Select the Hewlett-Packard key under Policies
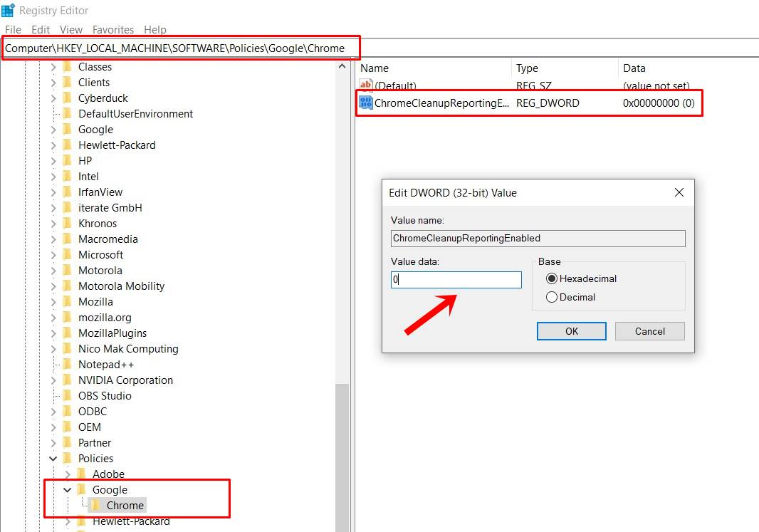 [x=131, y=521]
